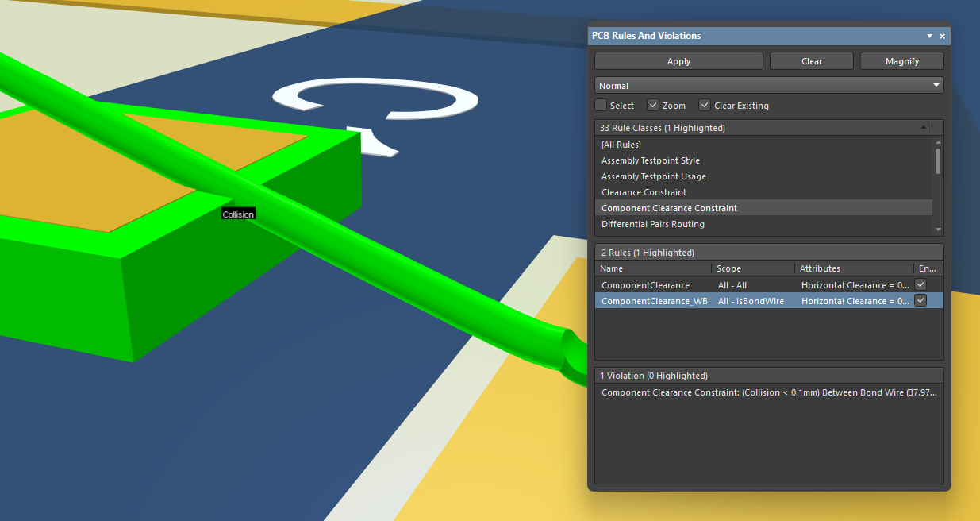The image size is (980, 521).
Task: Collapse the 33 Rule Classes section arrow
Action: 923,127
